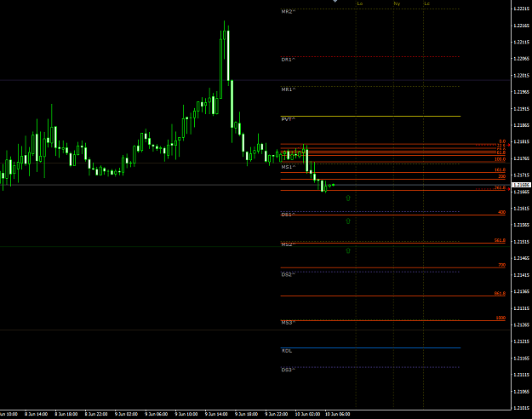Click the 9 Jun 14:00 time axis label
532x419 pixels.
point(216,414)
